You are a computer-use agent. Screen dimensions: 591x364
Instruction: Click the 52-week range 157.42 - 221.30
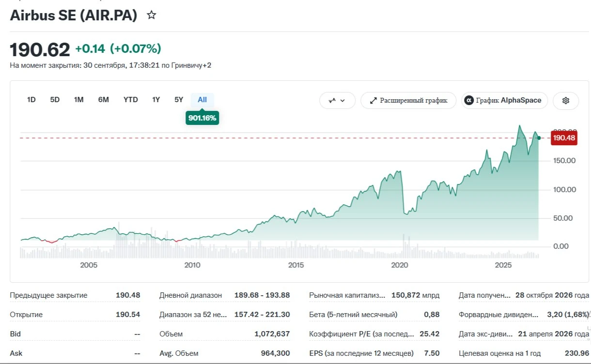[262, 315]
